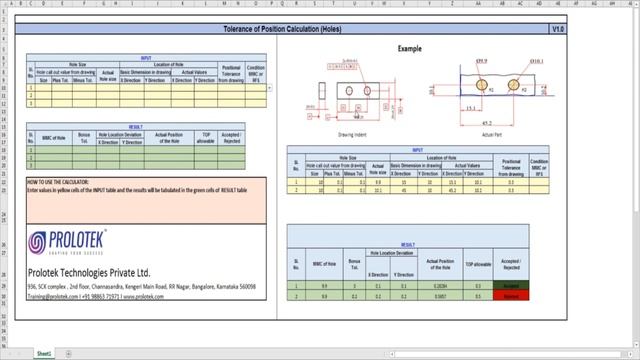
Task: Click the Select All corner button of grid
Action: click(4, 3)
